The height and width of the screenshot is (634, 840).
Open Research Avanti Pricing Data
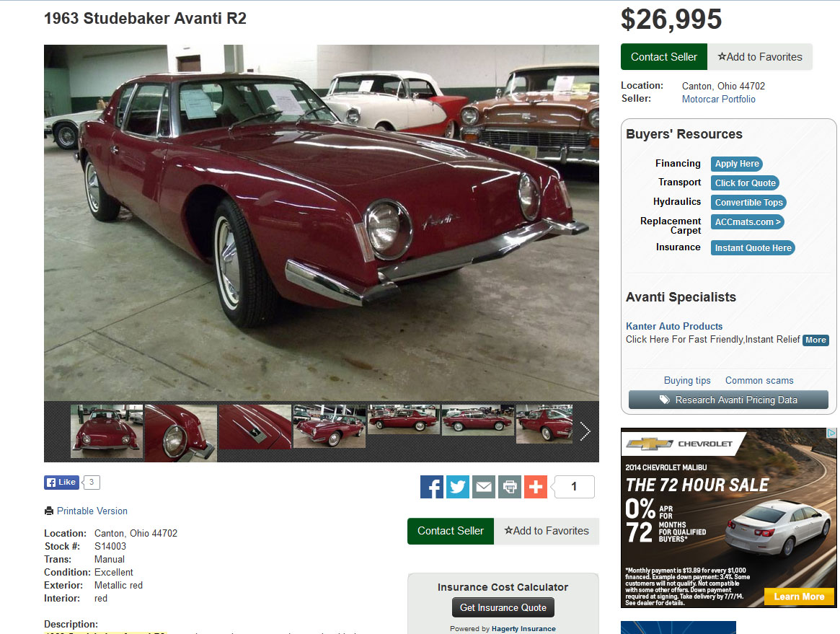[x=728, y=400]
